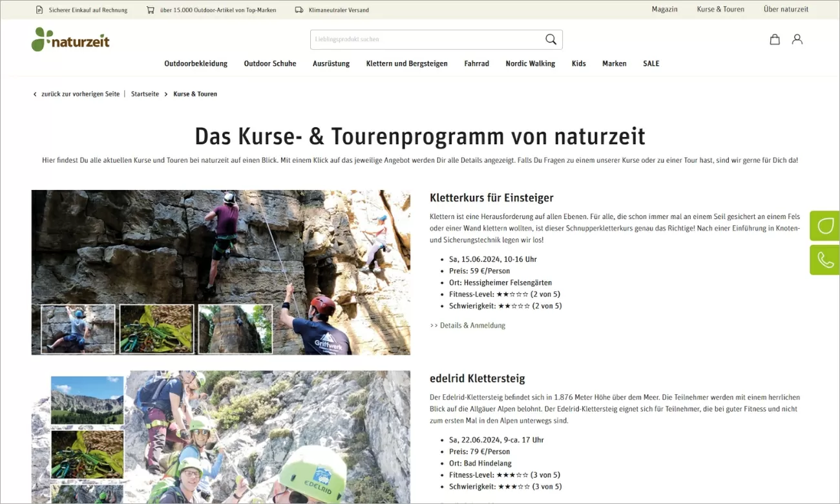Click the back chevron before zurück zur vorherigen Seite
The height and width of the screenshot is (504, 840).
[x=34, y=94]
